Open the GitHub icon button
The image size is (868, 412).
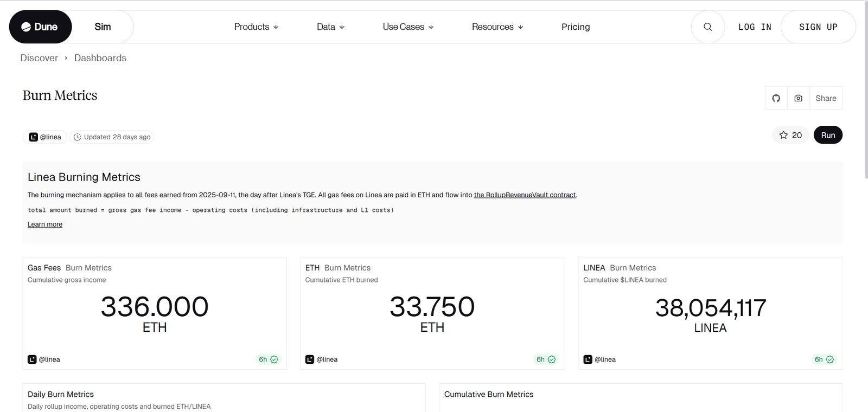[x=776, y=98]
